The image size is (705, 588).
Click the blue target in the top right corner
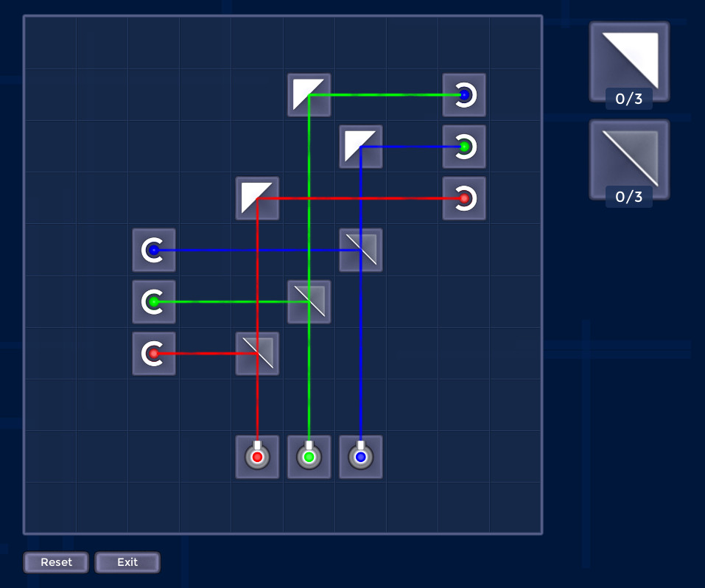point(464,95)
